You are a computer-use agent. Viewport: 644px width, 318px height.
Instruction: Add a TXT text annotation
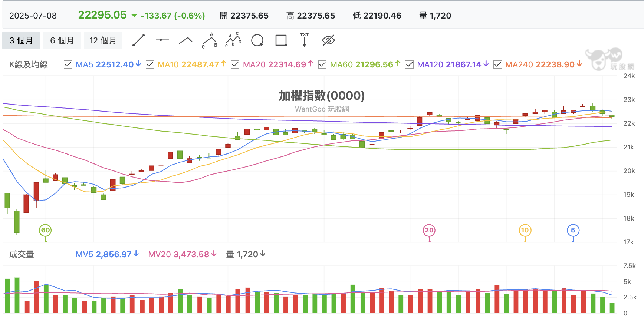pyautogui.click(x=305, y=40)
